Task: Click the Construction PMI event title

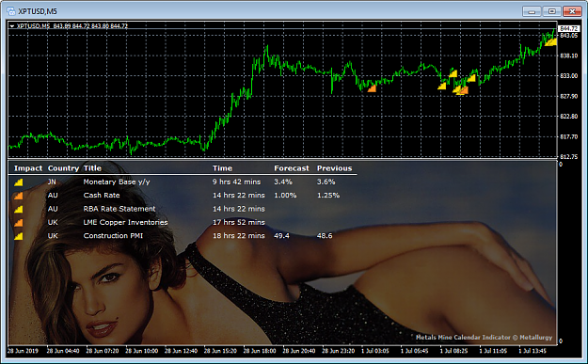Action: (x=113, y=236)
